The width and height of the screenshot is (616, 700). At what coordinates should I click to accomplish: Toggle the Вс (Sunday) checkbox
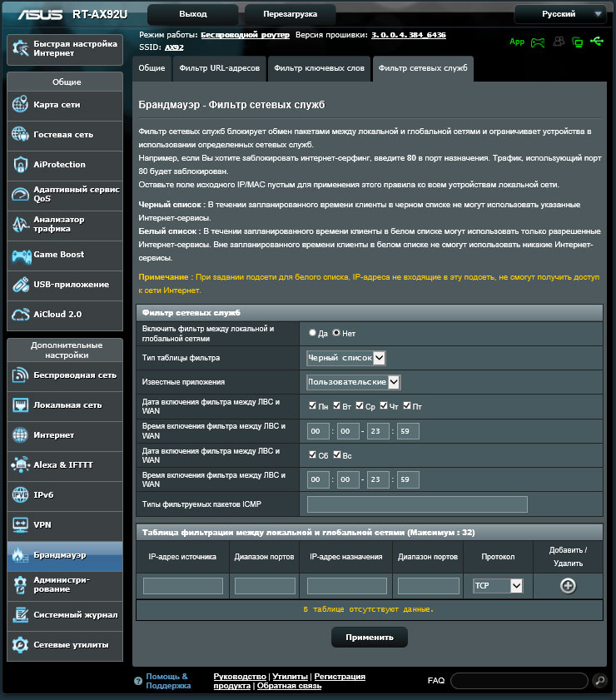tap(337, 454)
